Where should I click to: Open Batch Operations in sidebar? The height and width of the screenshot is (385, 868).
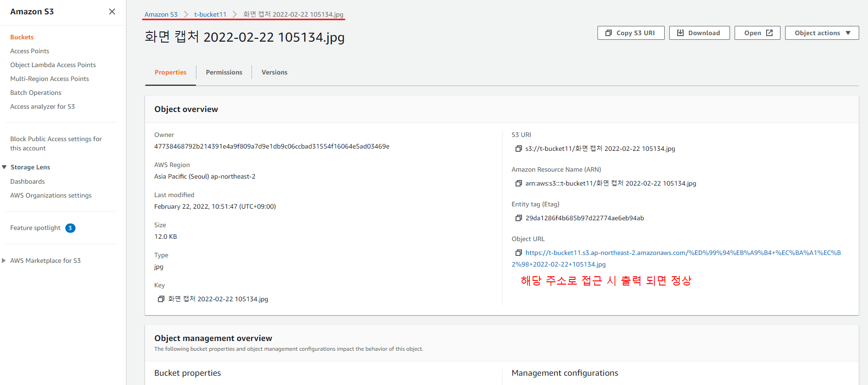tap(36, 93)
